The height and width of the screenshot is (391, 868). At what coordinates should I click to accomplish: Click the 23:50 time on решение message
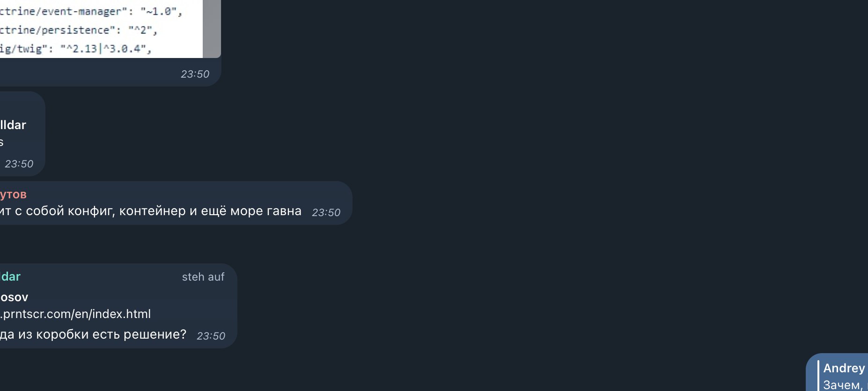[x=211, y=336]
